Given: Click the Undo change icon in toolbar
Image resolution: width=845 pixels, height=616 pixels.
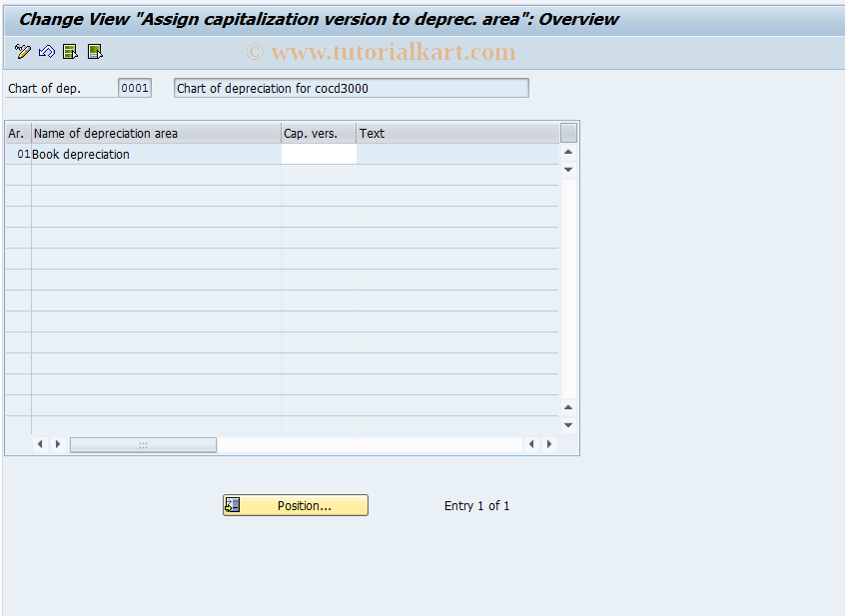Looking at the screenshot, I should (x=47, y=52).
